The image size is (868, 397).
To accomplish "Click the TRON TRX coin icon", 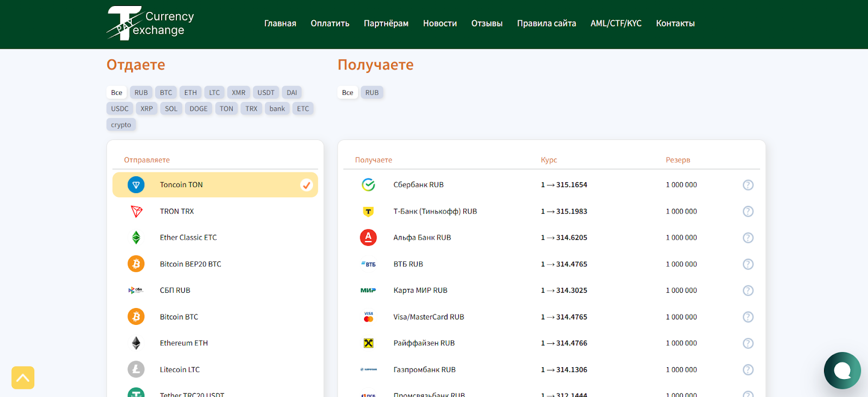I will 136,212.
